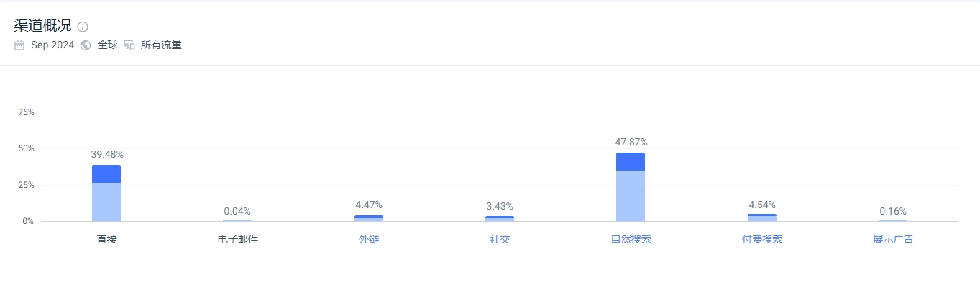Open the 付费搜索 channel link
Image resolution: width=980 pixels, height=283 pixels.
pyautogui.click(x=762, y=239)
